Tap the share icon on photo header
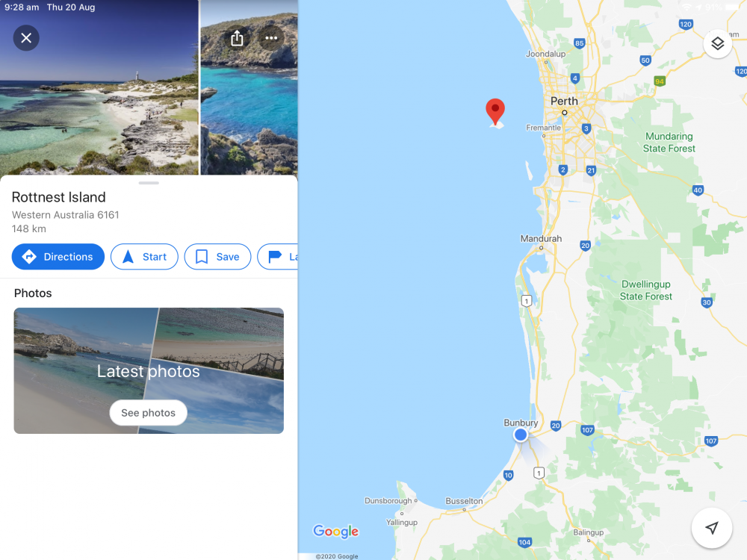Image resolution: width=747 pixels, height=560 pixels. click(237, 38)
